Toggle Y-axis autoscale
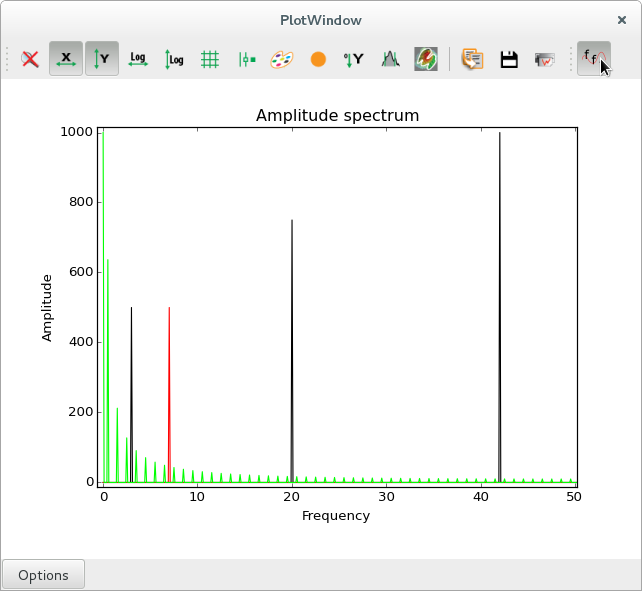The image size is (642, 591). coord(102,60)
